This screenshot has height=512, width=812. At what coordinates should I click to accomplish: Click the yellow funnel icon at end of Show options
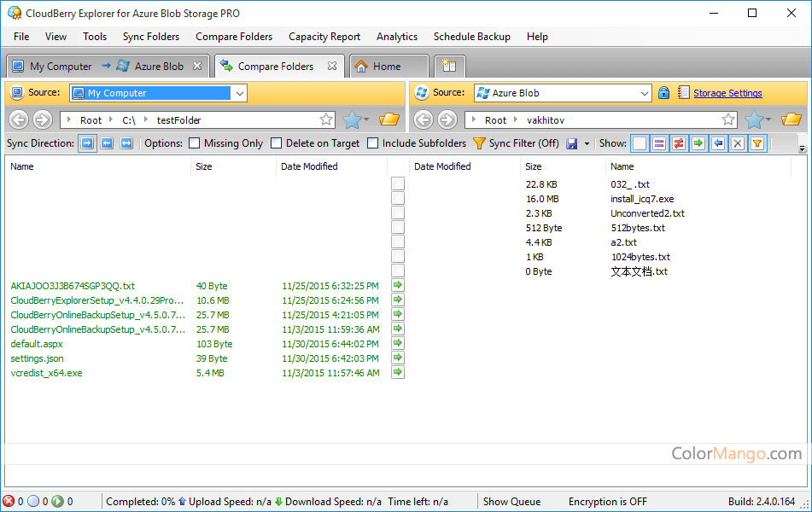[x=757, y=143]
